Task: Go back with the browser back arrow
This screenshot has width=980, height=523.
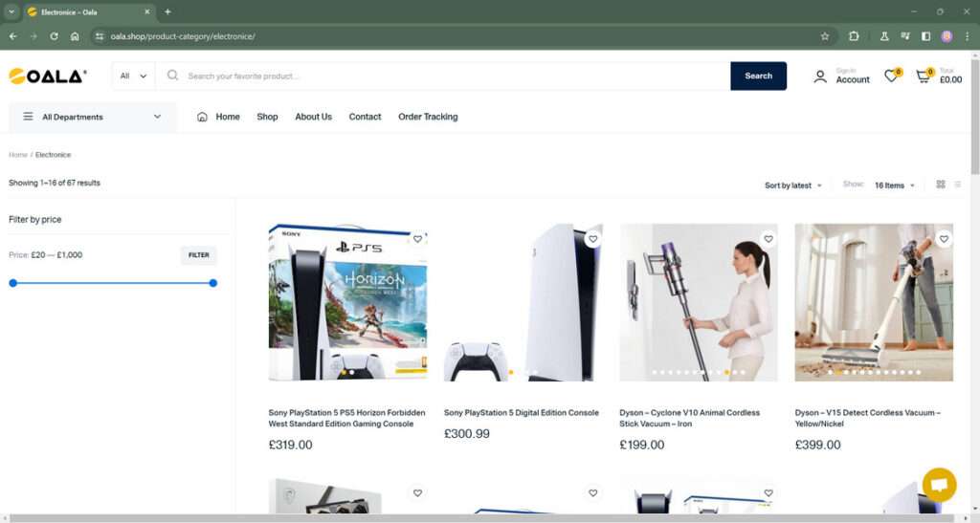Action: point(13,36)
